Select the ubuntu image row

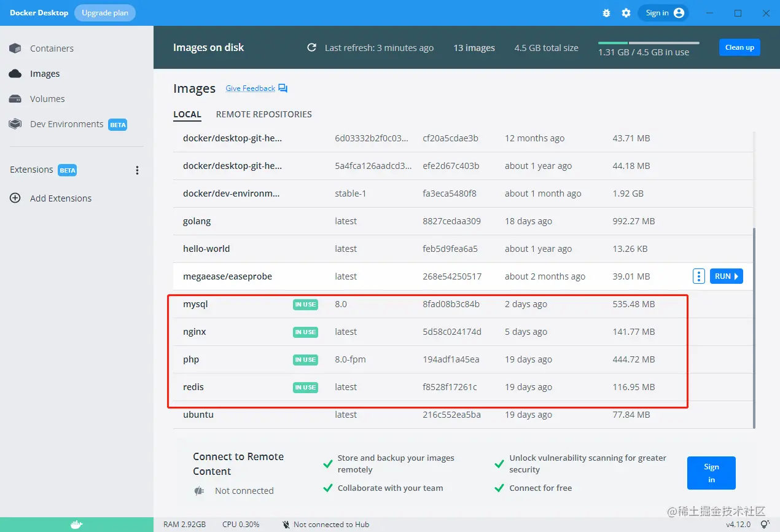click(463, 415)
